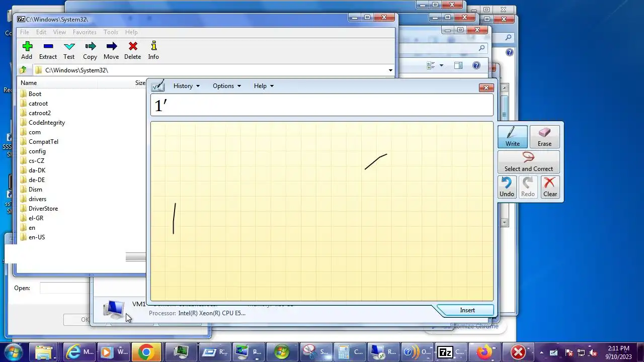Select the config folder
The image size is (644, 362).
(37, 151)
